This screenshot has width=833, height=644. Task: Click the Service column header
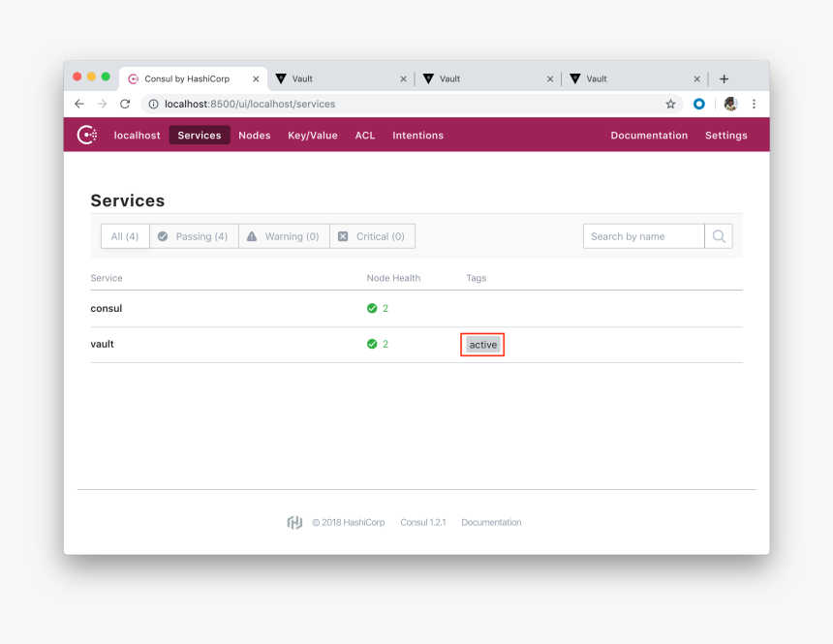[107, 278]
